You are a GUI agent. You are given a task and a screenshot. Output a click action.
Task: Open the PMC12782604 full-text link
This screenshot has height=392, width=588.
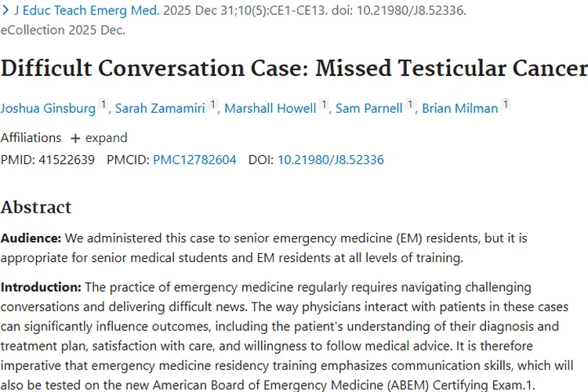(194, 160)
